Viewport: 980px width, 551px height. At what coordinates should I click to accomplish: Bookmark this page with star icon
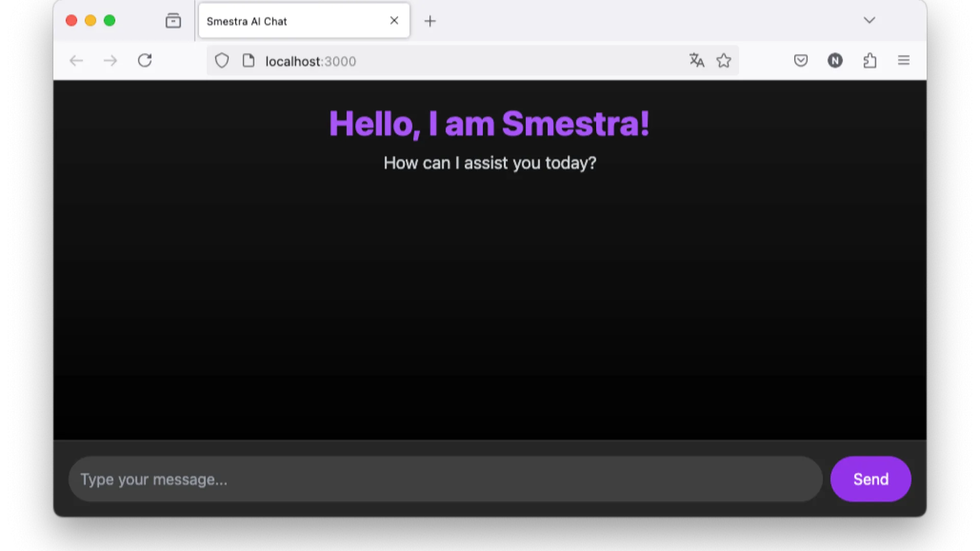(724, 61)
